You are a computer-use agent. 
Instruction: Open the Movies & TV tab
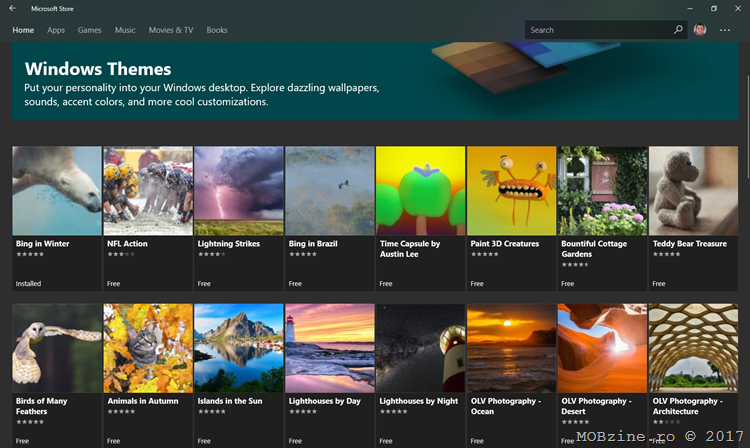(x=171, y=30)
